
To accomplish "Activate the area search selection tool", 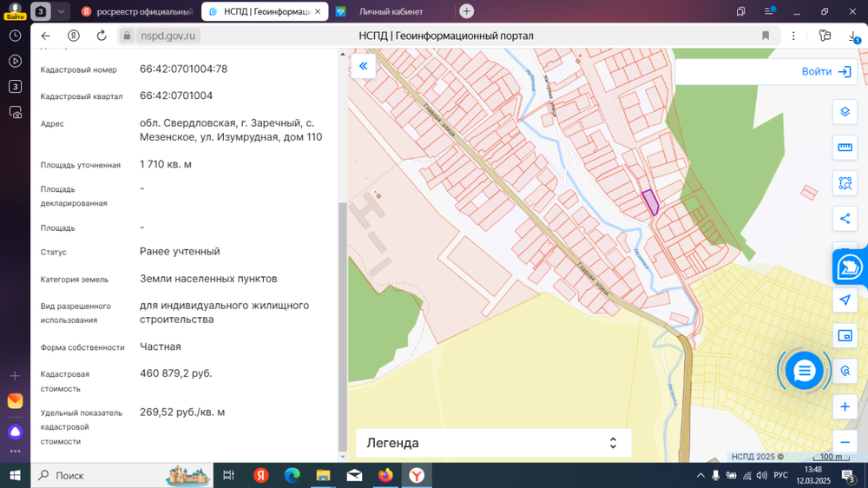I will click(x=845, y=183).
